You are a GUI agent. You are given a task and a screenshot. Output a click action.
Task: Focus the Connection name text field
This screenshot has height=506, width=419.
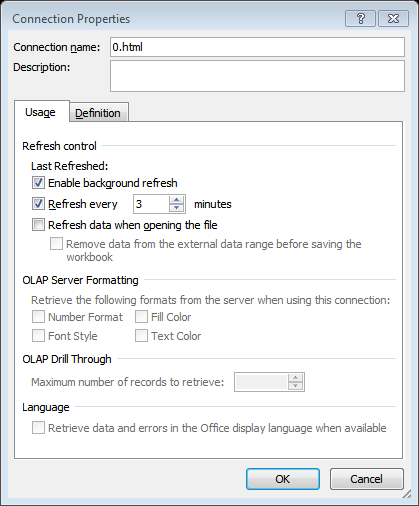coord(257,47)
